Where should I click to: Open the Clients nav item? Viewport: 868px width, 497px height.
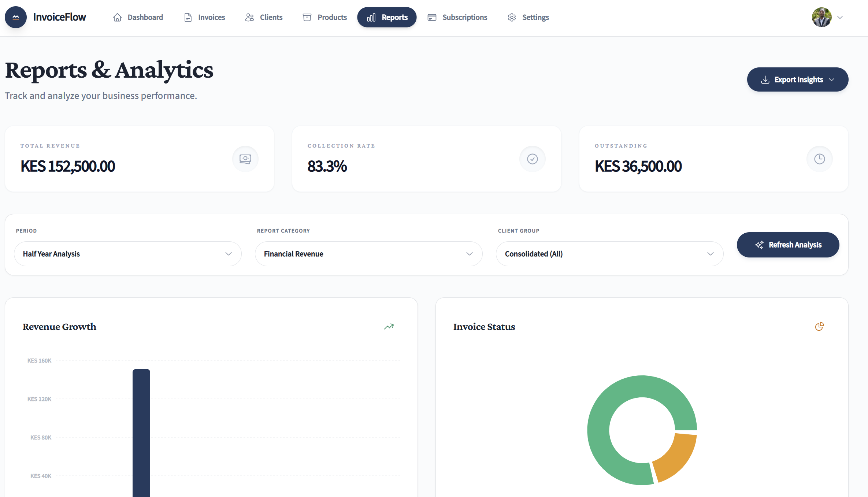[x=264, y=17]
